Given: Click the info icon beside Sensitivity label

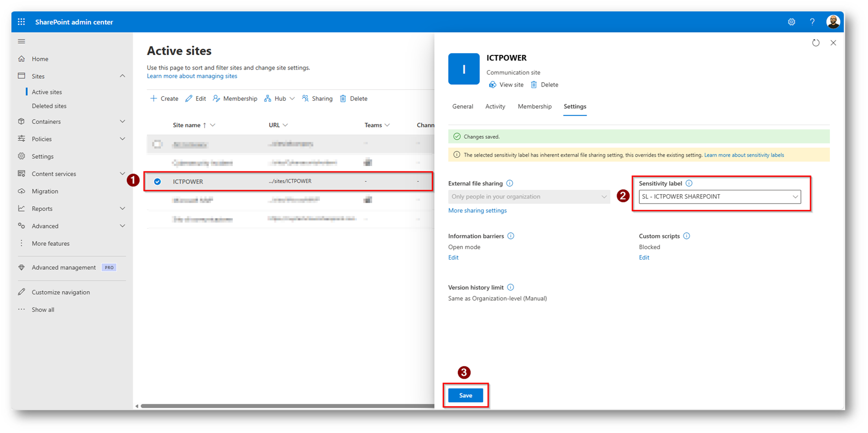Looking at the screenshot, I should pyautogui.click(x=689, y=183).
